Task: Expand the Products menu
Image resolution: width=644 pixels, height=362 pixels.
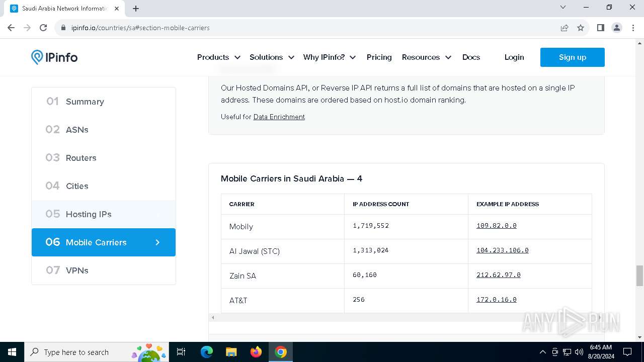Action: click(218, 57)
